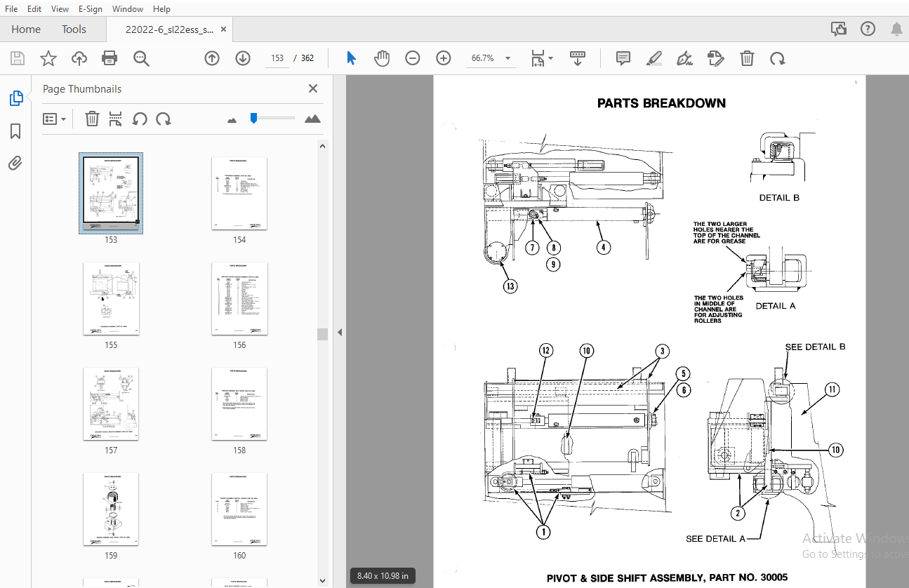The image size is (909, 588).
Task: Open the Help menu
Action: (161, 9)
